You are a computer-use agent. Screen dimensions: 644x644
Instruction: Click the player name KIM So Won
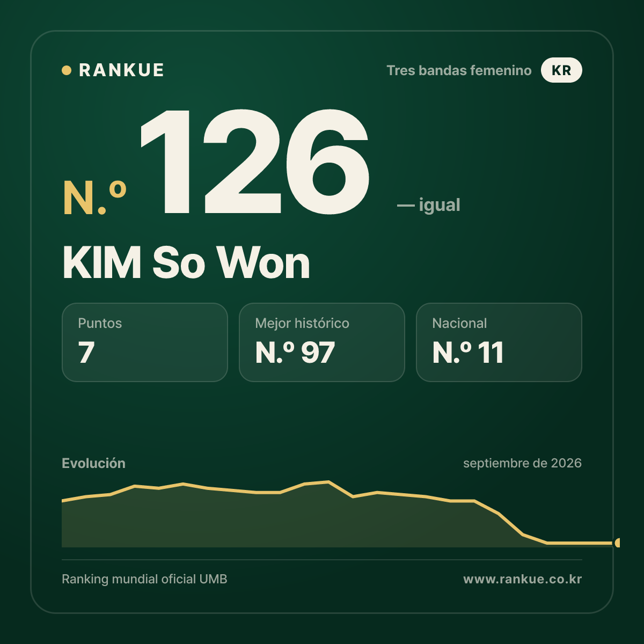(x=186, y=262)
